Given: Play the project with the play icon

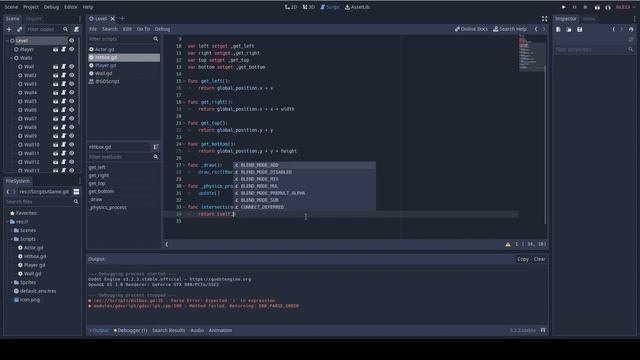Looking at the screenshot, I should pyautogui.click(x=563, y=7).
